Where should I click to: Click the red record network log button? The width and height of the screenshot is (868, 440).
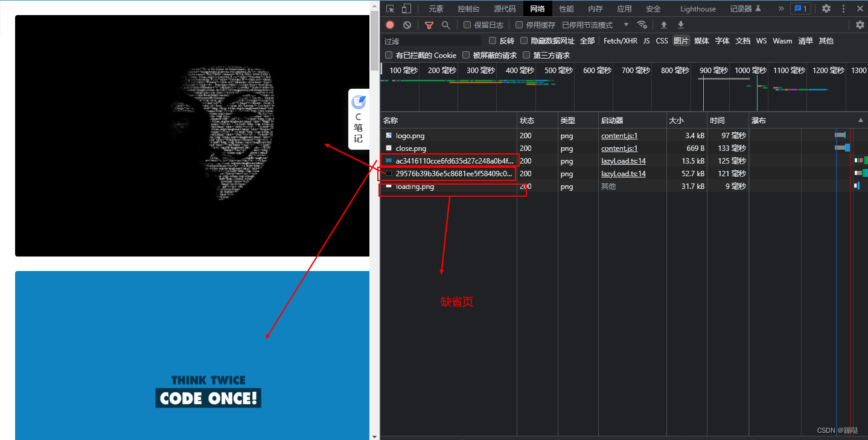tap(390, 25)
